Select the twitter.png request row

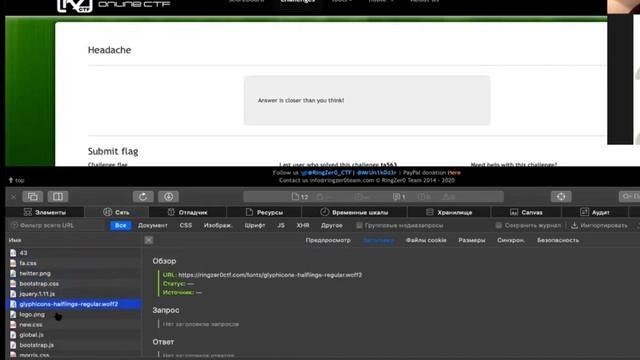(74, 273)
